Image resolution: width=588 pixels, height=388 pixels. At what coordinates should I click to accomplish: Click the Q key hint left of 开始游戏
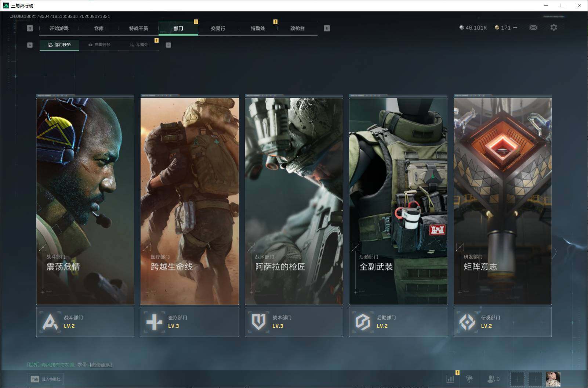coord(30,28)
